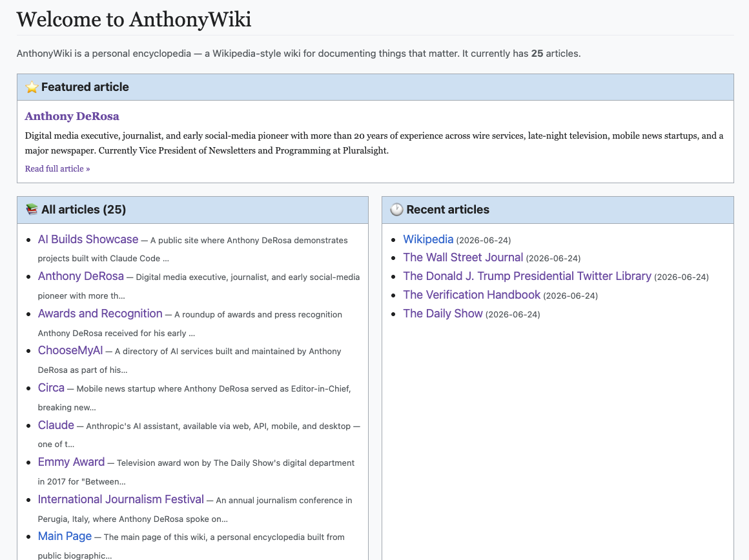The height and width of the screenshot is (560, 749).
Task: Click the All articles (25) heading
Action: pyautogui.click(x=83, y=209)
